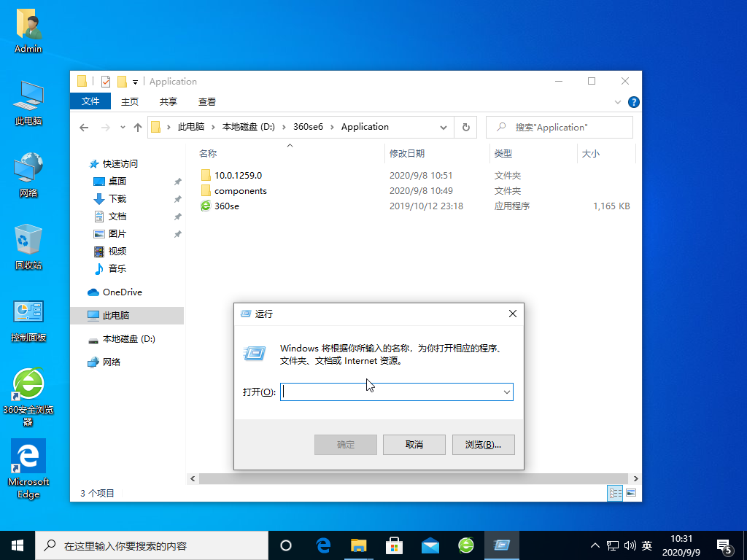
Task: Click the Mail icon in taskbar
Action: pos(430,545)
